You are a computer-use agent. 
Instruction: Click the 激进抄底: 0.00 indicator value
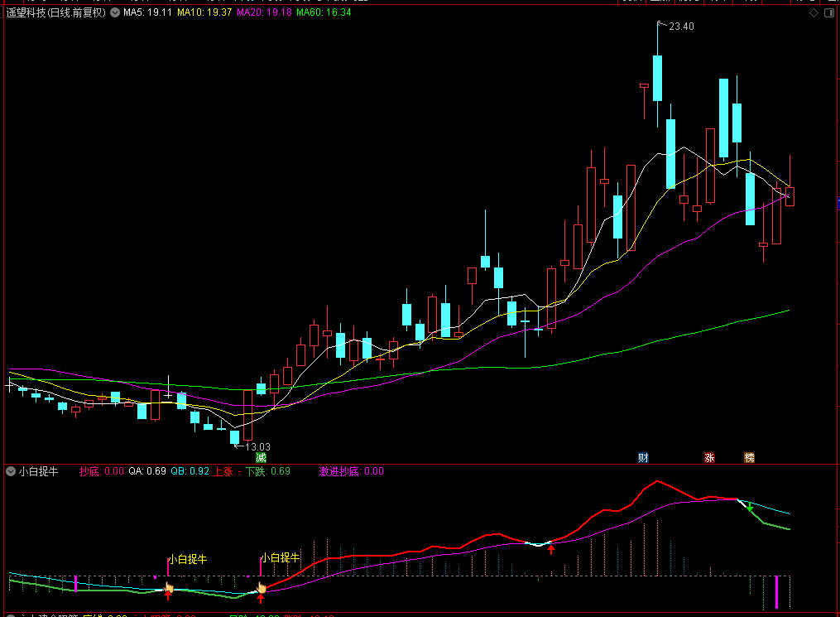[352, 472]
